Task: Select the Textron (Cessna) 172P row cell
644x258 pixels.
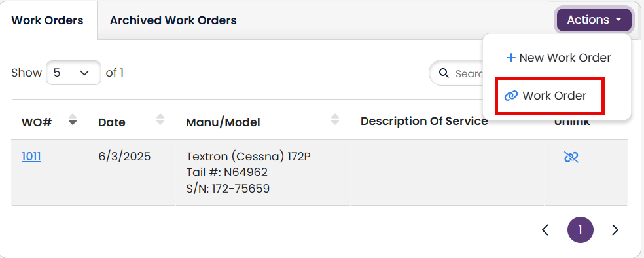Action: (x=263, y=173)
